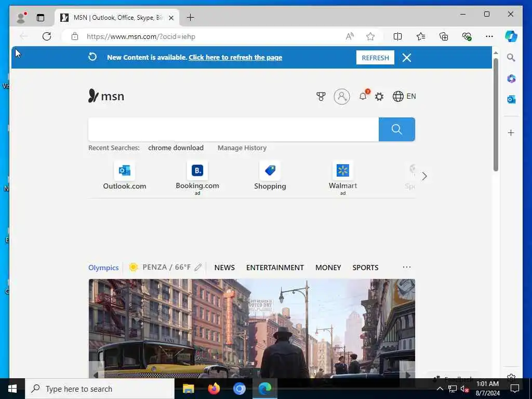Show hidden system tray icons
This screenshot has width=532, height=399.
click(x=440, y=389)
